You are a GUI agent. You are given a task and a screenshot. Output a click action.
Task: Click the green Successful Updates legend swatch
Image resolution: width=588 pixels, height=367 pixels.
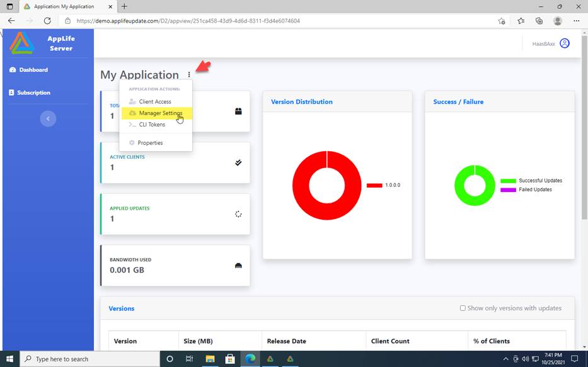508,181
